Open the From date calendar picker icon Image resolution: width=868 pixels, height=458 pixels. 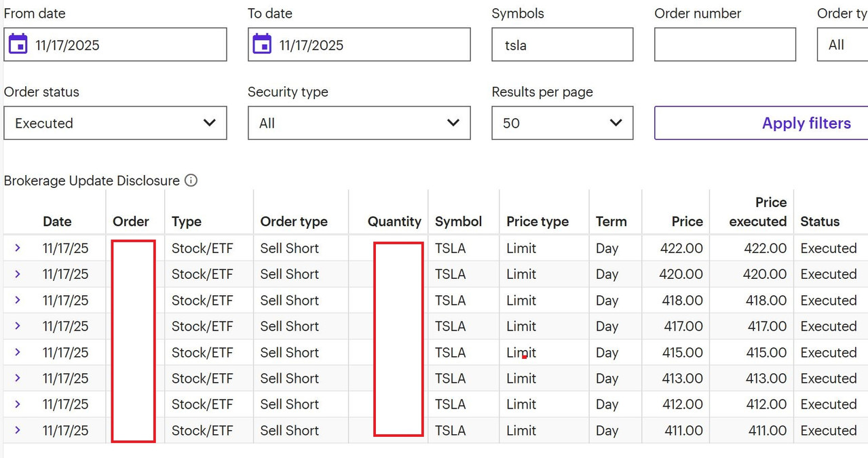[x=18, y=44]
